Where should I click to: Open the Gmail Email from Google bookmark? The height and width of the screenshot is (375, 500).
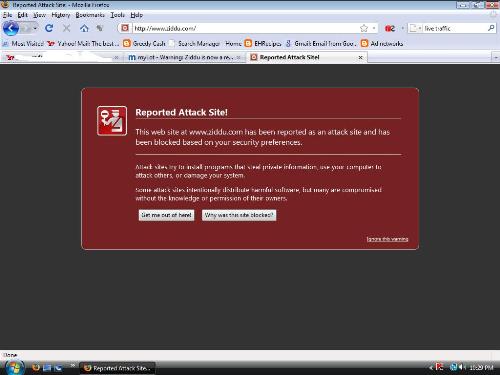[321, 43]
